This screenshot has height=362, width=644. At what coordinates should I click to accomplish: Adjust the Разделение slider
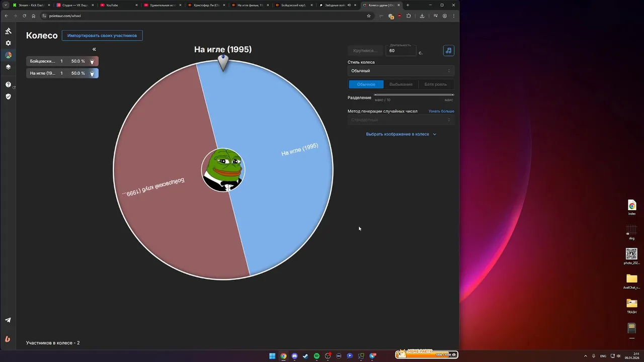click(414, 95)
